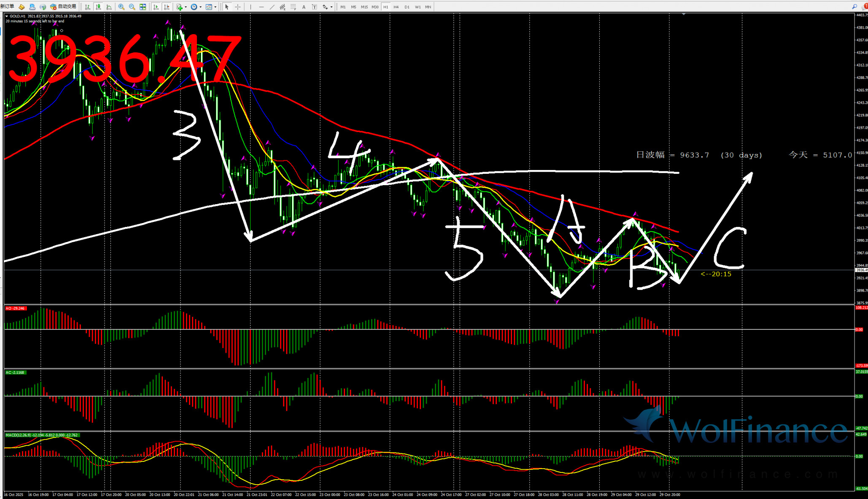Screen dimensions: 868x499
Task: Click the current price marker on price scale
Action: coord(861,270)
